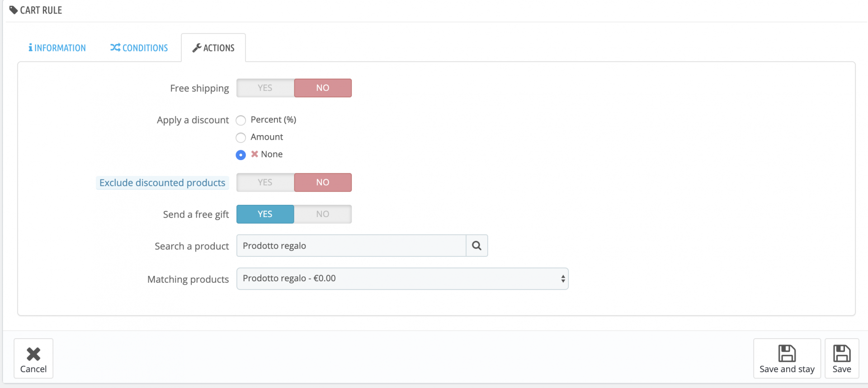
Task: Switch to the Information tab
Action: [x=57, y=48]
